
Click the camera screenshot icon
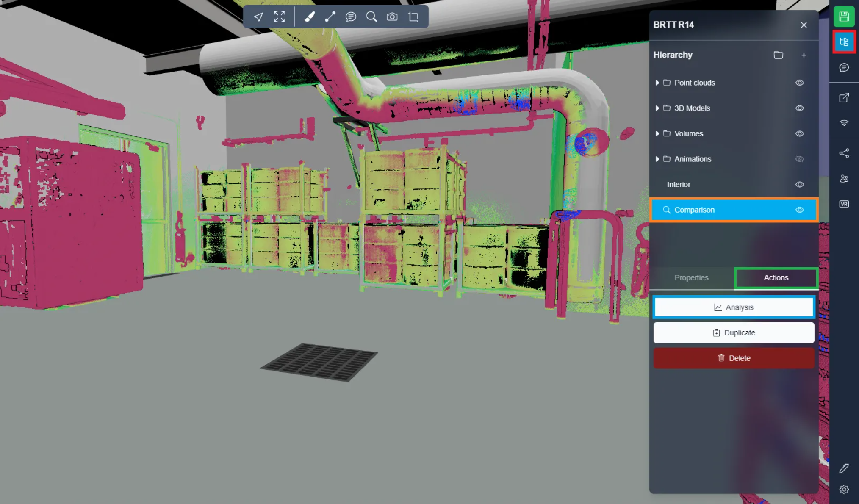tap(392, 17)
